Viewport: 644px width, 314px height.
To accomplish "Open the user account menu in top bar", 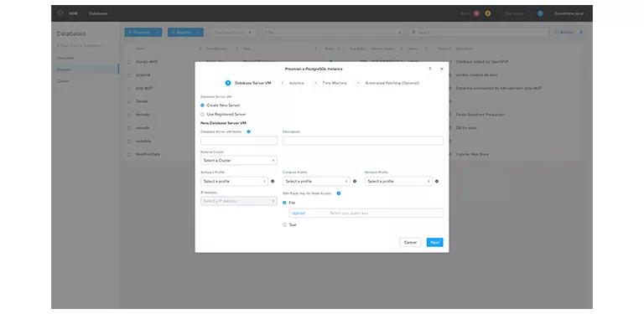I will 570,13.
